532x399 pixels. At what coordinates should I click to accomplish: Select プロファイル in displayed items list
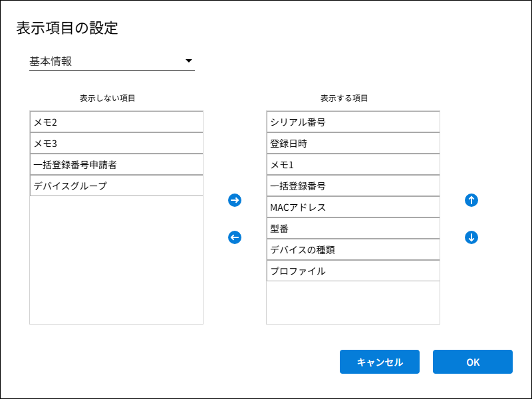pos(353,271)
